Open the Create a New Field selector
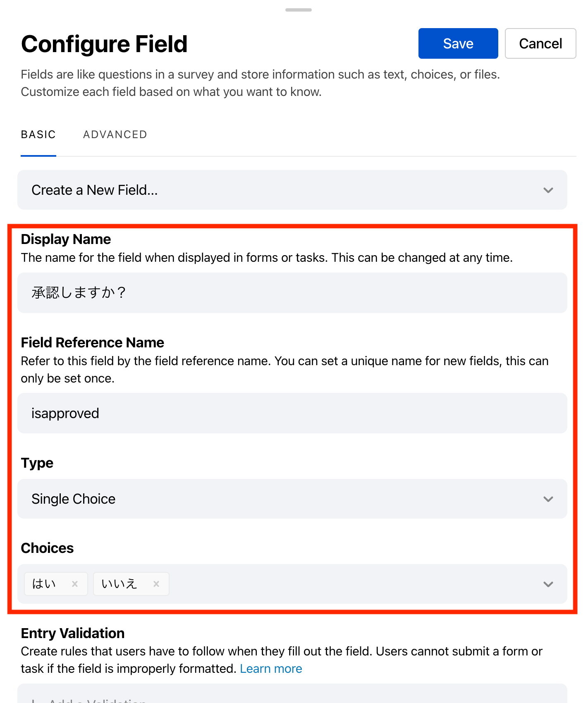 (x=289, y=190)
